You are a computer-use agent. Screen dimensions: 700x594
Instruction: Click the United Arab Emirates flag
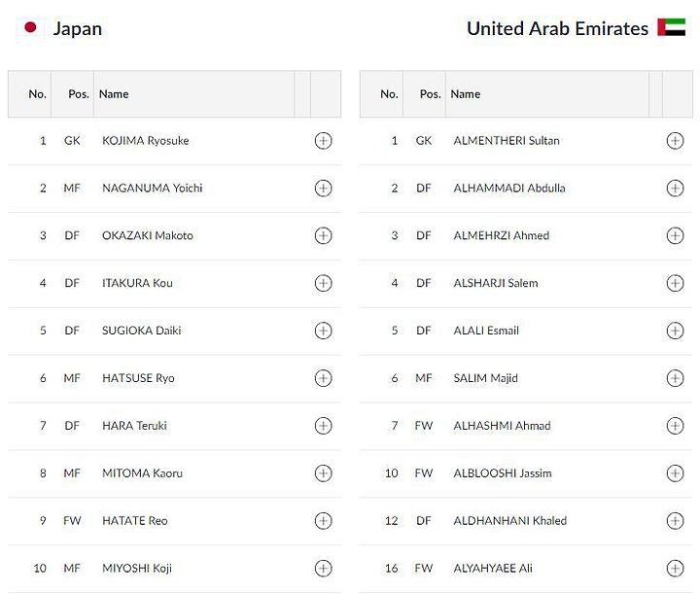pyautogui.click(x=672, y=27)
